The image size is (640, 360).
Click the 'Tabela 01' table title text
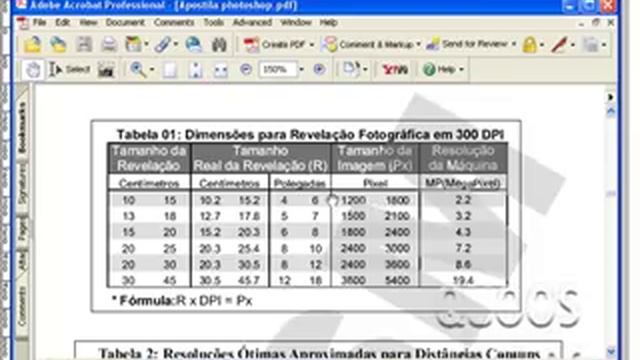pos(311,134)
